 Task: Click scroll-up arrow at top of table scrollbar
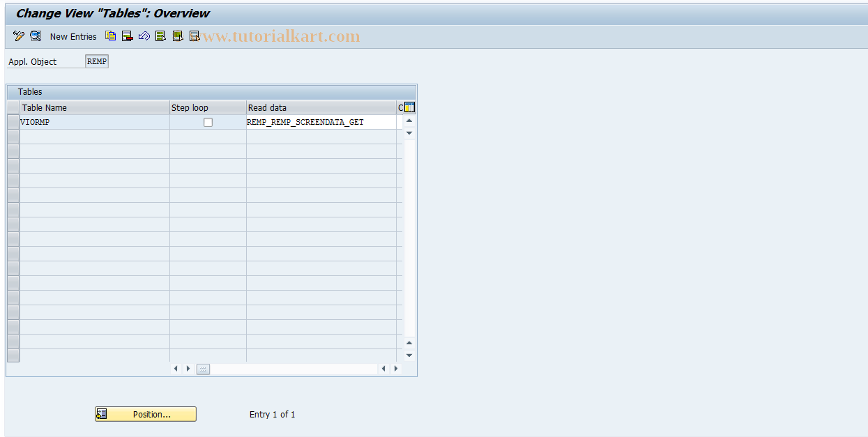409,121
